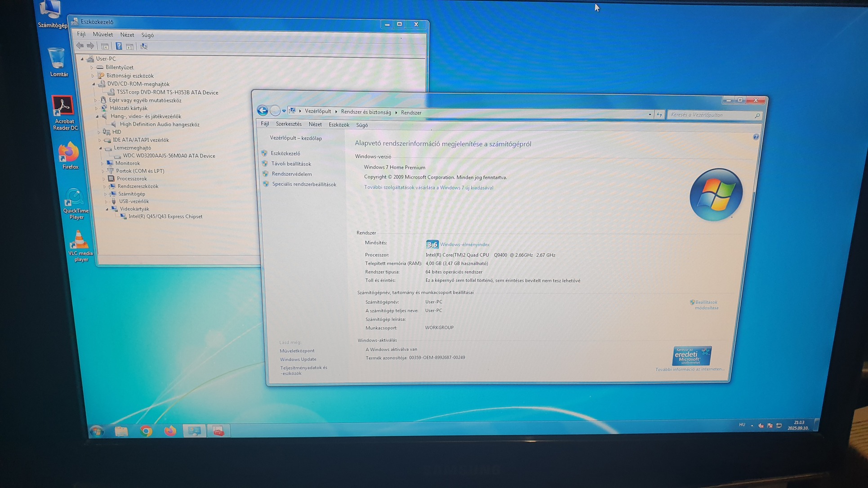Image resolution: width=868 pixels, height=488 pixels.
Task: Open address bar dropdown arrow in Control Panel
Action: pos(650,115)
